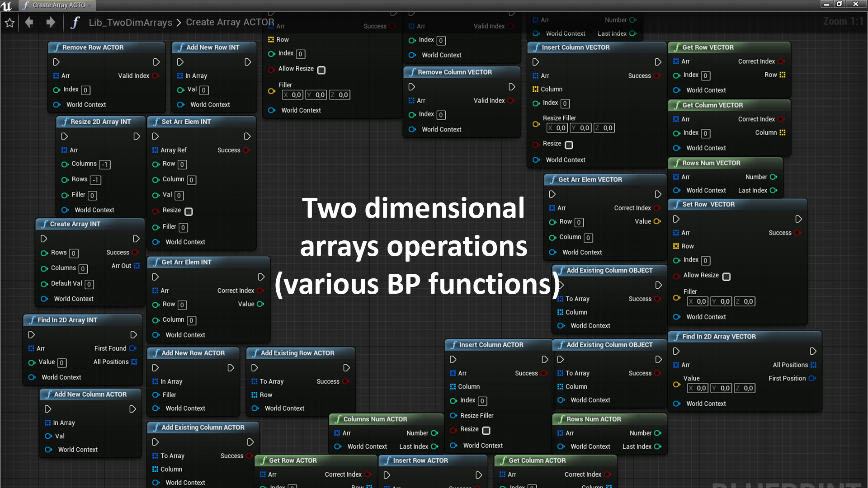
Task: Select the Create Array ACTO tab
Action: click(x=59, y=5)
